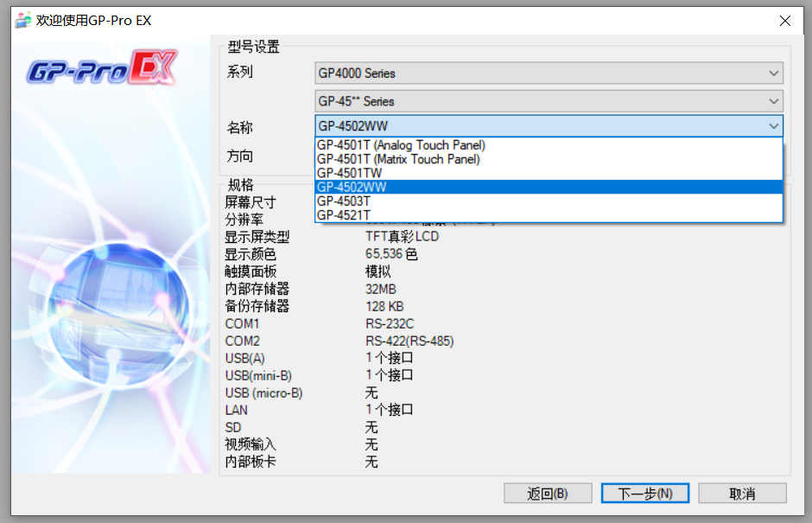The width and height of the screenshot is (812, 523).
Task: Collapse the GP-4502WW name combo box
Action: (549, 126)
